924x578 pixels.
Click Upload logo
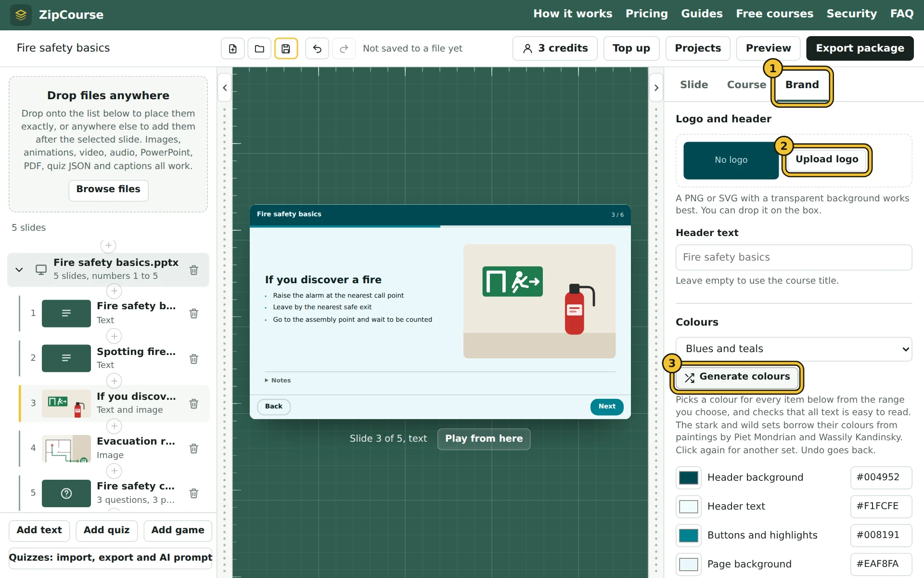[x=827, y=159]
